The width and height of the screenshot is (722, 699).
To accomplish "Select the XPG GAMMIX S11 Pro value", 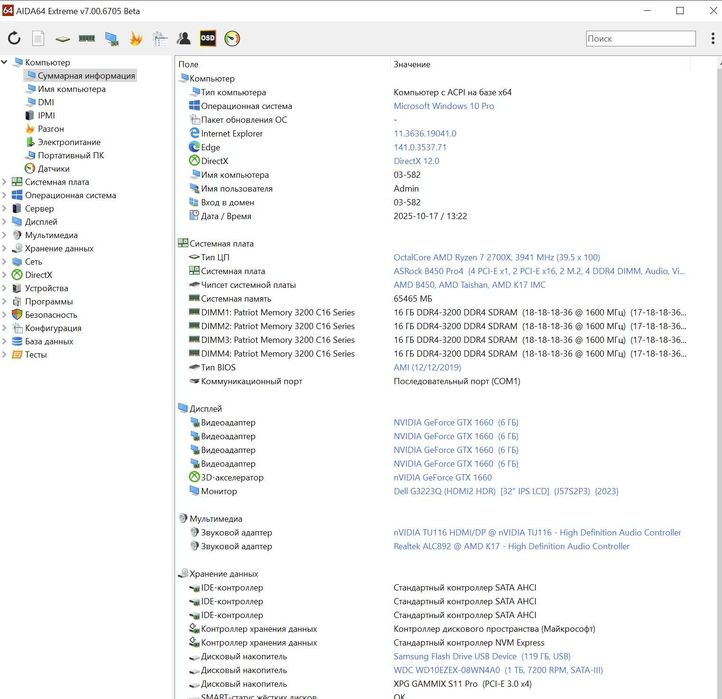I will [462, 684].
